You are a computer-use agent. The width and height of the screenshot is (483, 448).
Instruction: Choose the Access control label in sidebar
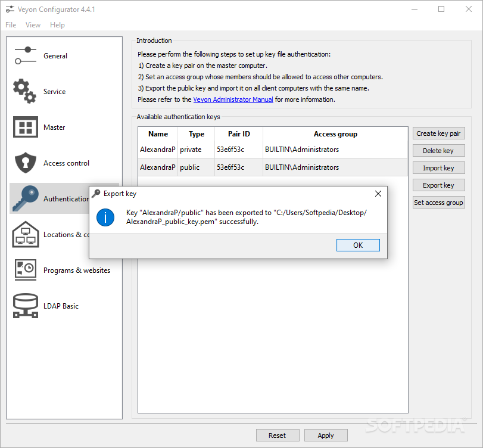click(x=66, y=163)
